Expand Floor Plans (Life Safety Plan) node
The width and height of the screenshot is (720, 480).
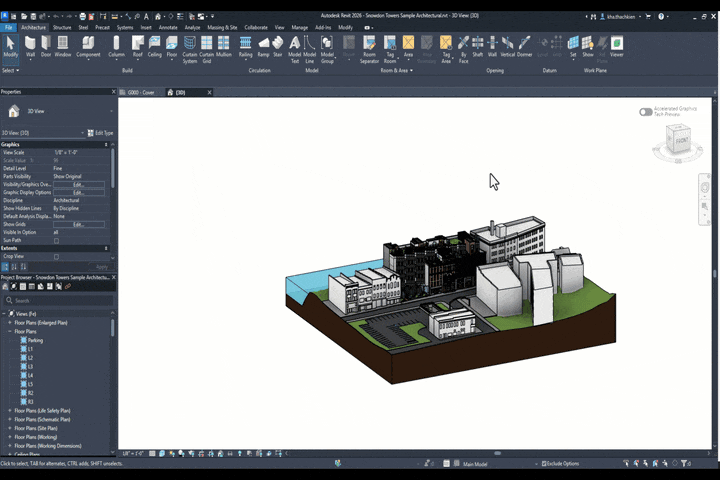coord(10,411)
